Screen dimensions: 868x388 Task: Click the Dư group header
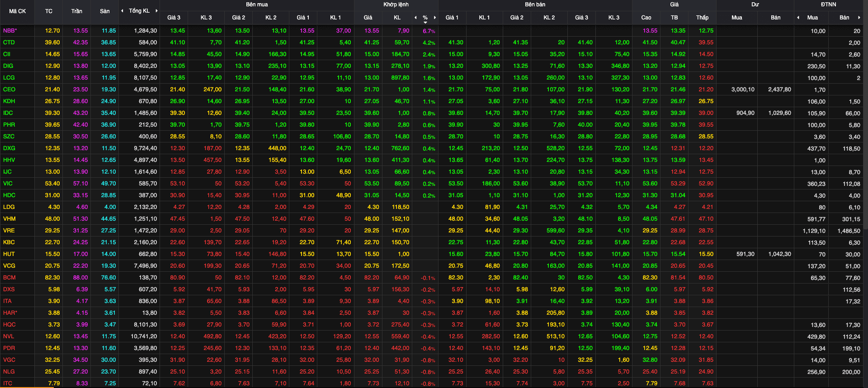(755, 5)
